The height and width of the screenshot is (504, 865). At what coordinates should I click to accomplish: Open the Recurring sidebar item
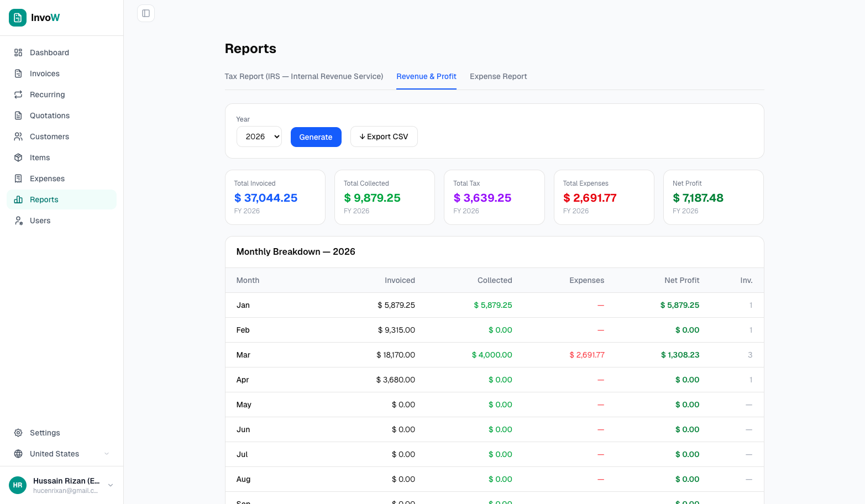pyautogui.click(x=61, y=95)
